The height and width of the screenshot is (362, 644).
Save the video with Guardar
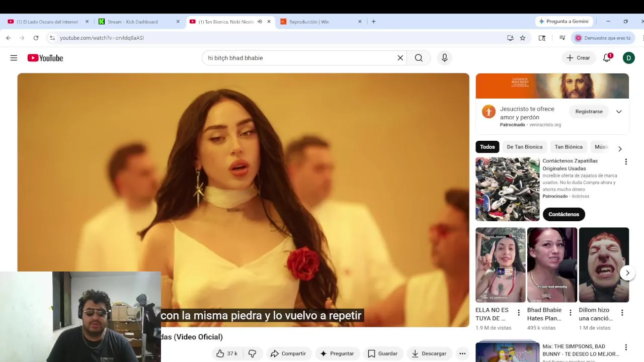coord(383,353)
